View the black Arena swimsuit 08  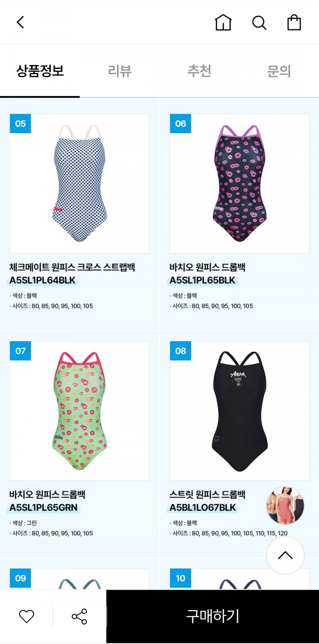pyautogui.click(x=240, y=411)
